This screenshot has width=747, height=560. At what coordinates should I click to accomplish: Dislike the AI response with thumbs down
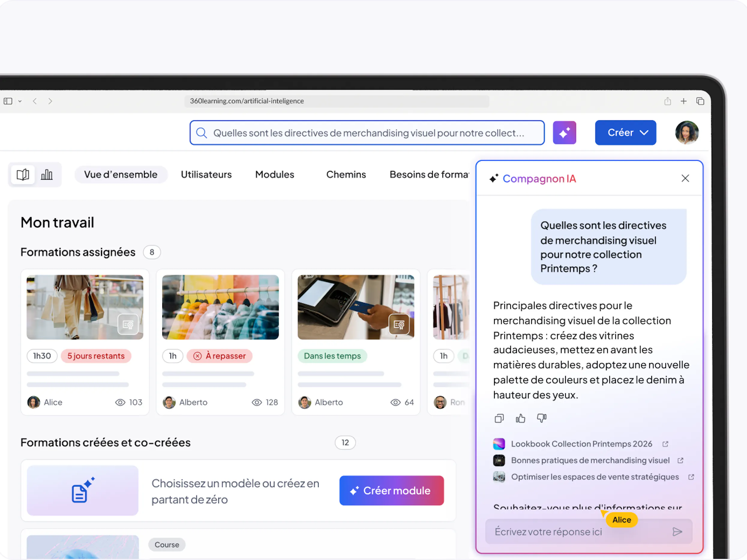542,418
